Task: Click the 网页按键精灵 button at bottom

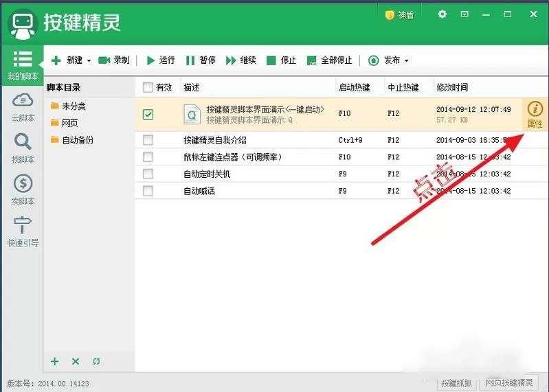Action: click(508, 383)
